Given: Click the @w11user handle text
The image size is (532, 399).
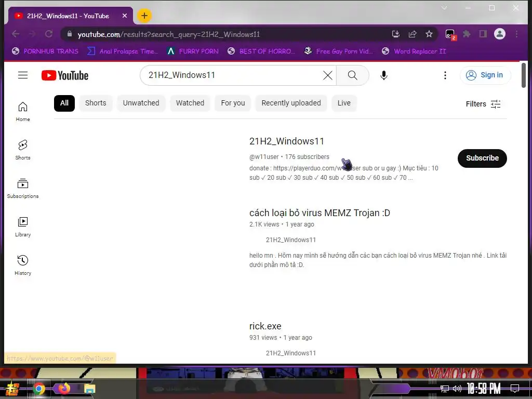Looking at the screenshot, I should (x=264, y=157).
